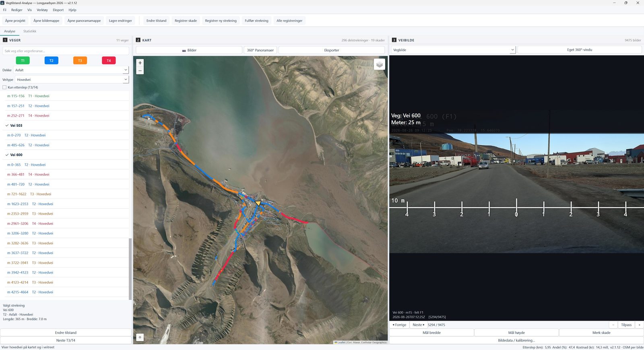Click Tilpass to fit image
The height and width of the screenshot is (350, 644).
[x=626, y=325]
